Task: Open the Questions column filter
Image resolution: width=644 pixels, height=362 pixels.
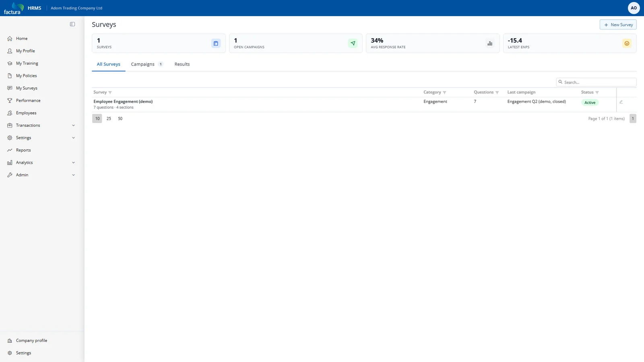Action: pos(497,93)
